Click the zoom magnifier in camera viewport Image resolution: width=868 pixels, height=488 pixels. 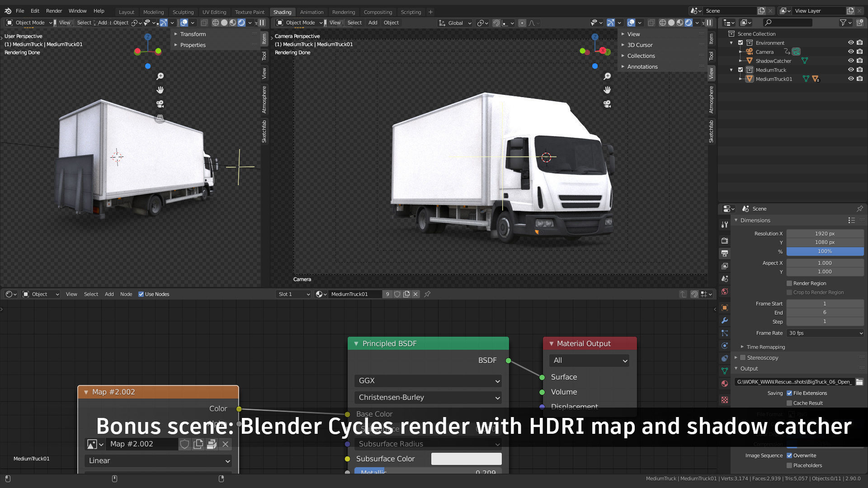coord(607,76)
